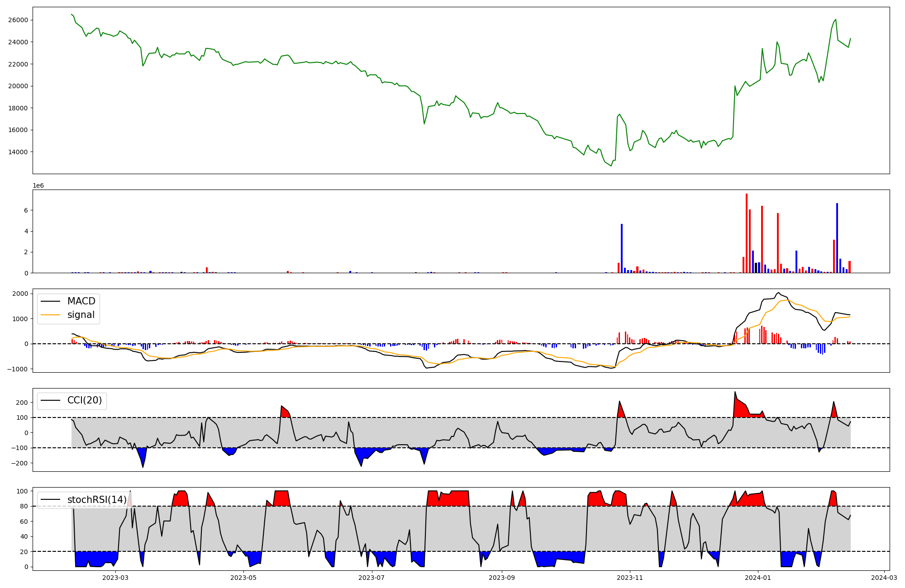Select the 2024-03 date tick label
Viewport: 905px width, 588px height.
884,577
